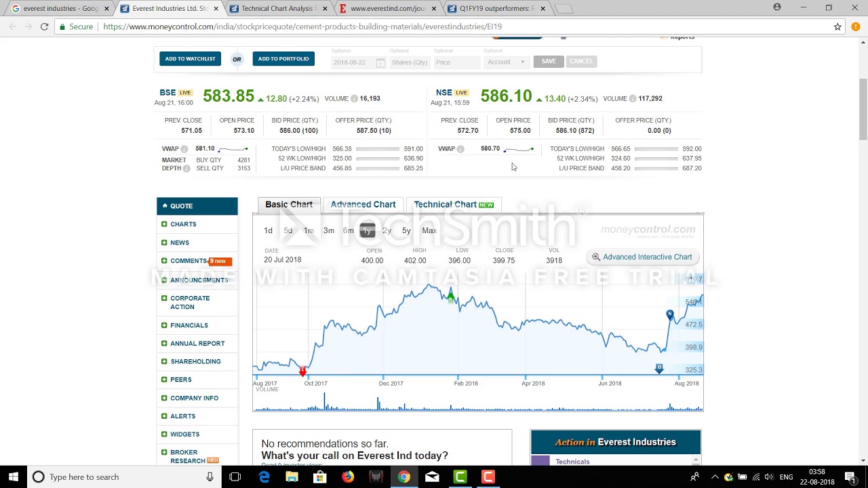Open Microsoft Store from the taskbar

click(x=320, y=477)
